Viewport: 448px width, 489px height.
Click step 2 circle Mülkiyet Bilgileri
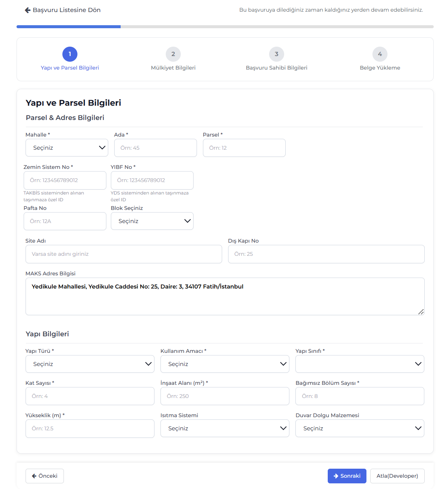[173, 54]
